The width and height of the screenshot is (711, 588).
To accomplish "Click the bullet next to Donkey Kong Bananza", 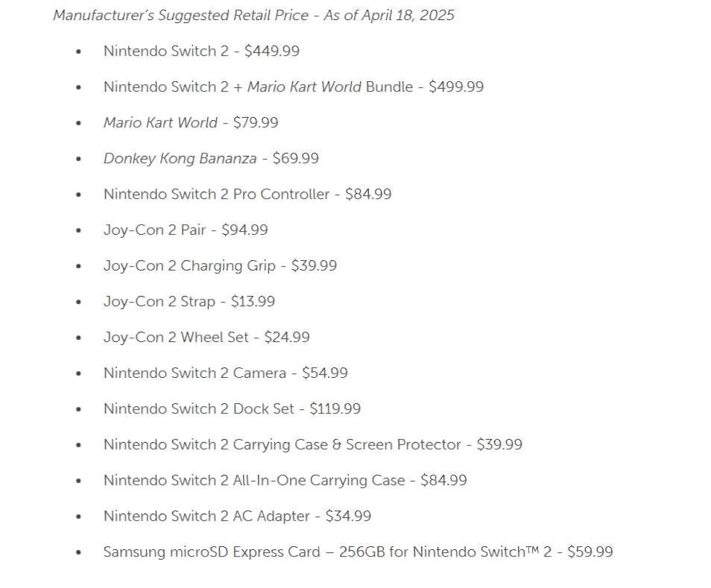I will point(78,159).
